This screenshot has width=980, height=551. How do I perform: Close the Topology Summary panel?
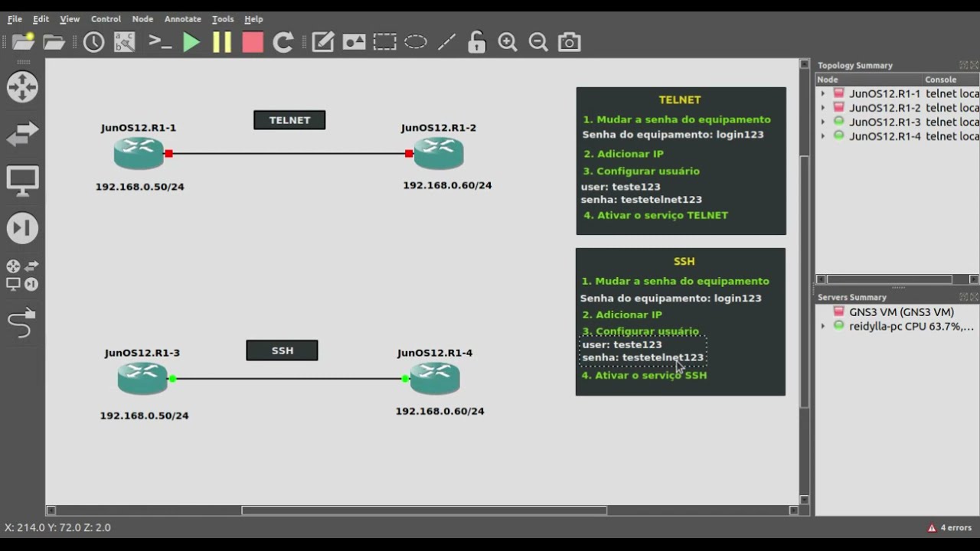974,65
